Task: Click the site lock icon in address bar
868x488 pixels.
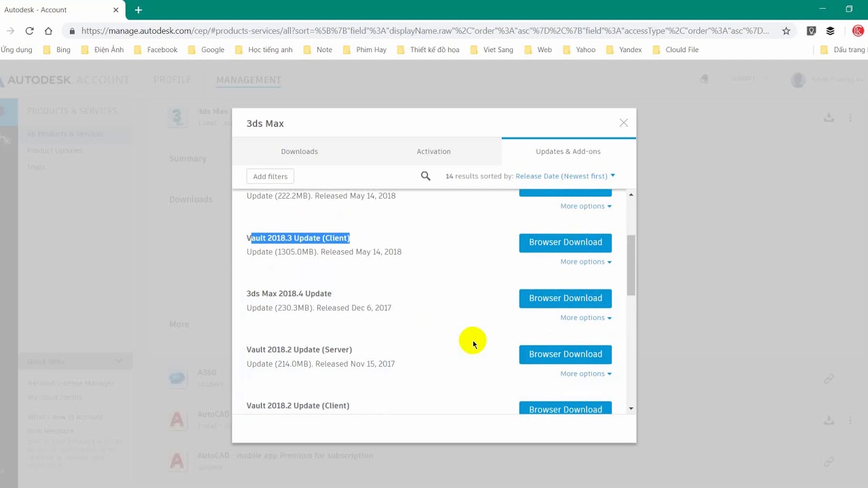Action: 72,30
